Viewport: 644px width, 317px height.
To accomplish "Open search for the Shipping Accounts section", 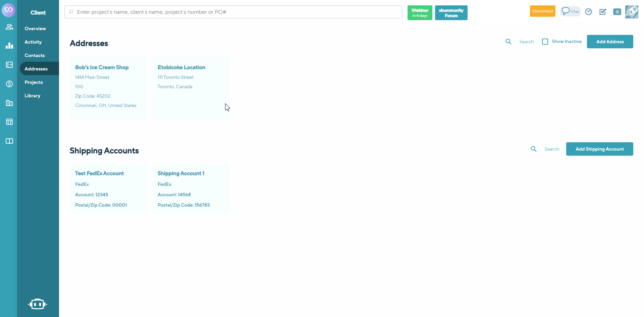I will click(x=534, y=149).
